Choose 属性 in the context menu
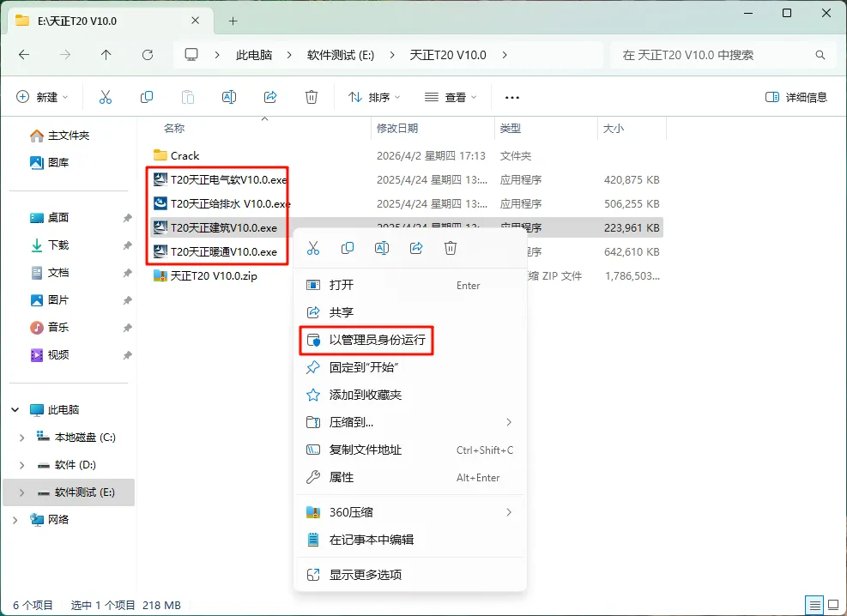847x616 pixels. point(410,477)
